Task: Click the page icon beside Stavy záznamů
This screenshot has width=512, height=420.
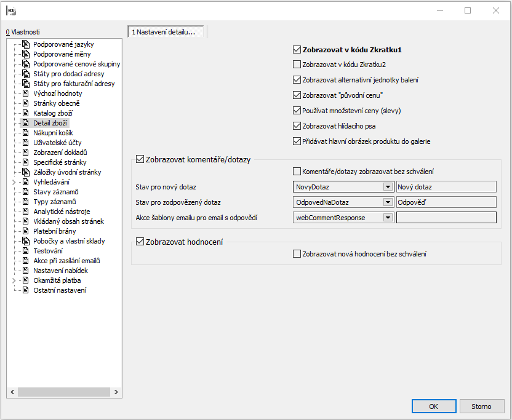Action: tap(25, 192)
